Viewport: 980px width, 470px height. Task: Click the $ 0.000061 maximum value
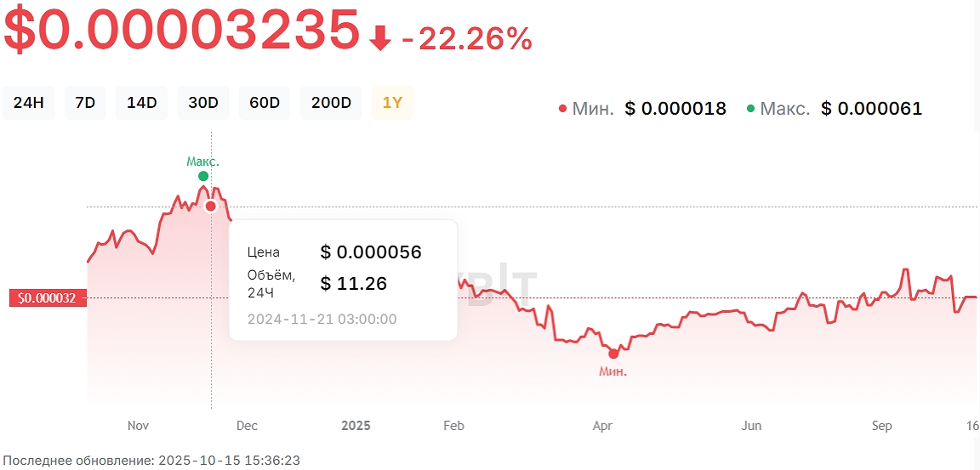(x=871, y=109)
